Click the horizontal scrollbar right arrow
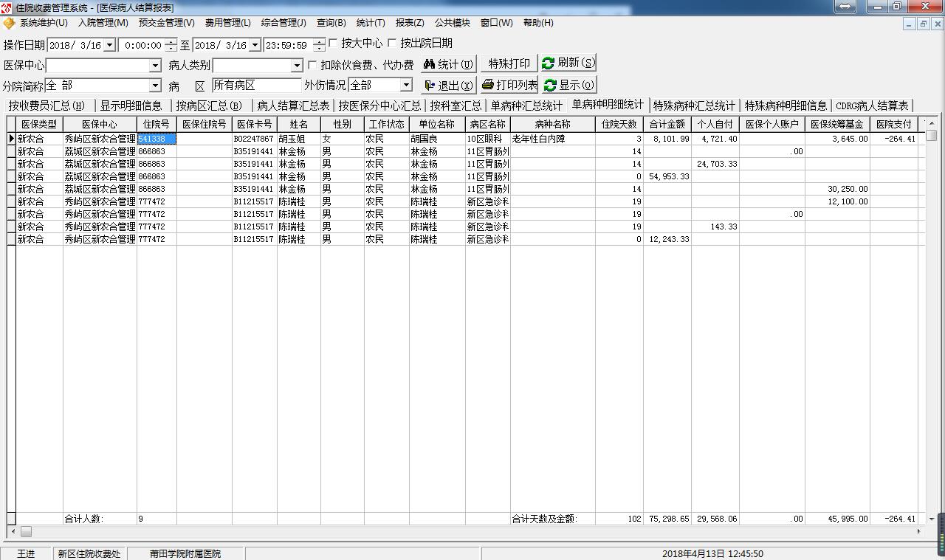 coord(919,531)
